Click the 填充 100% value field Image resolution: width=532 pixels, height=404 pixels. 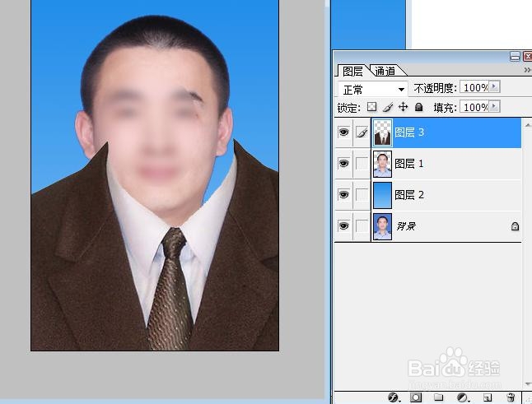(x=474, y=107)
